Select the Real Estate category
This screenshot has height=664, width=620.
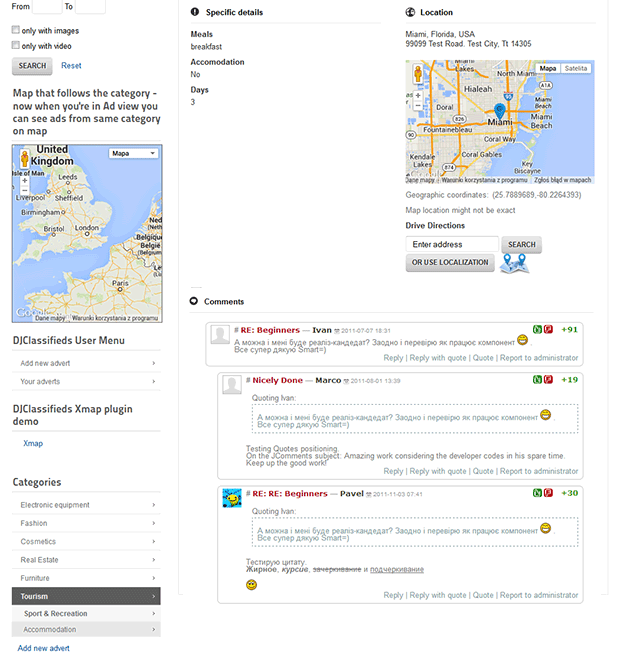tap(86, 559)
